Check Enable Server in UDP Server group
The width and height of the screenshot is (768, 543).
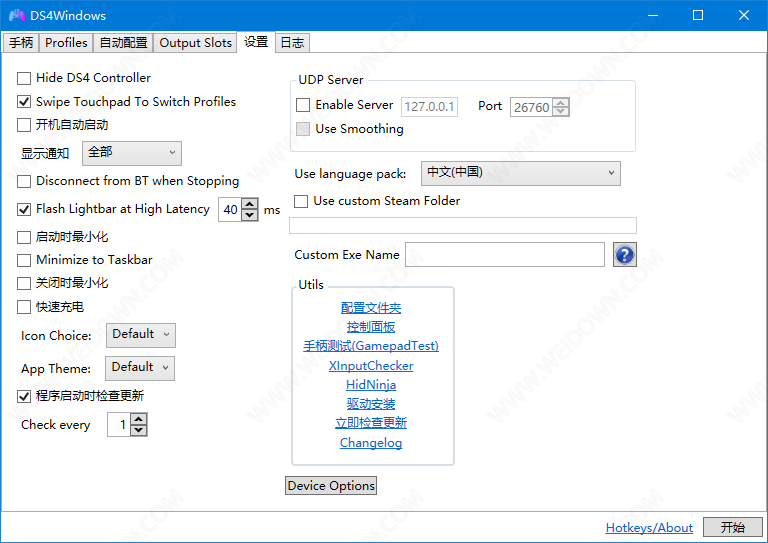click(303, 105)
